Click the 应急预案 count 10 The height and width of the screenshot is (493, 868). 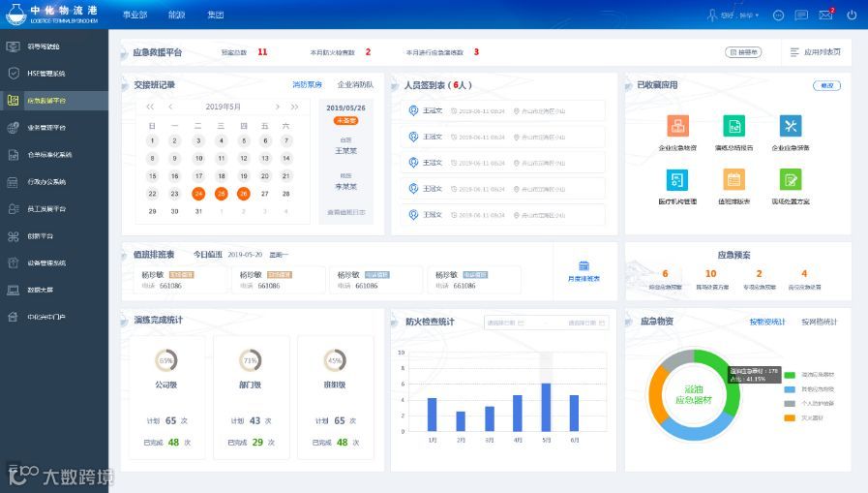[x=711, y=274]
